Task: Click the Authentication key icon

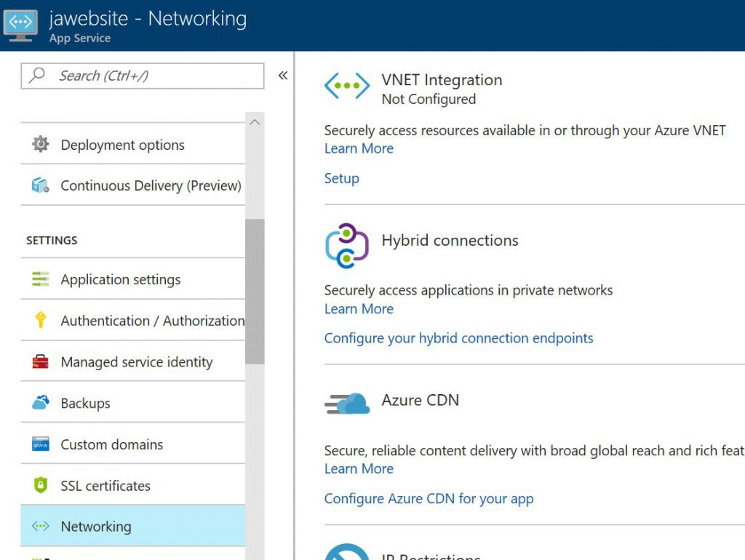Action: click(x=41, y=320)
